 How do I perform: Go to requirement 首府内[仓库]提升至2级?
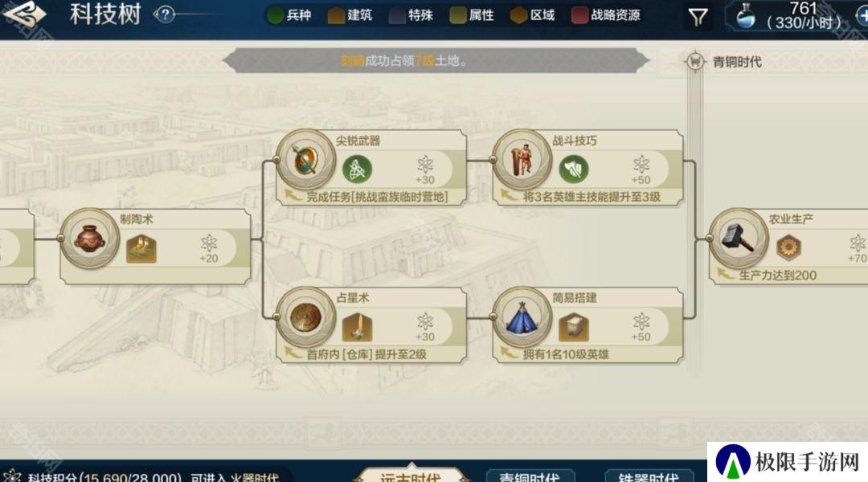[366, 354]
